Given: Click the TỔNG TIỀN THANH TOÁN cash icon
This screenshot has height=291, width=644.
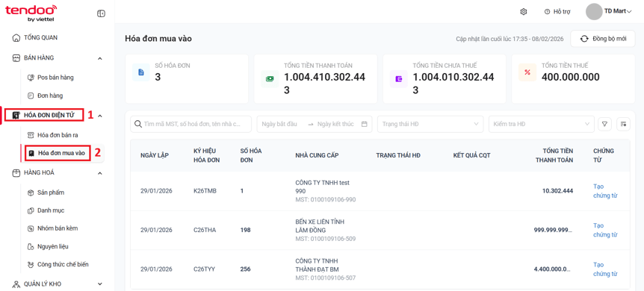Looking at the screenshot, I should [x=270, y=79].
